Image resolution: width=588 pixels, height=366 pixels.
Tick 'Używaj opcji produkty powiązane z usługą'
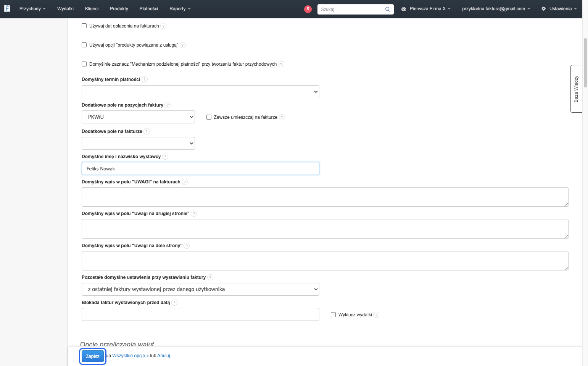pyautogui.click(x=84, y=45)
